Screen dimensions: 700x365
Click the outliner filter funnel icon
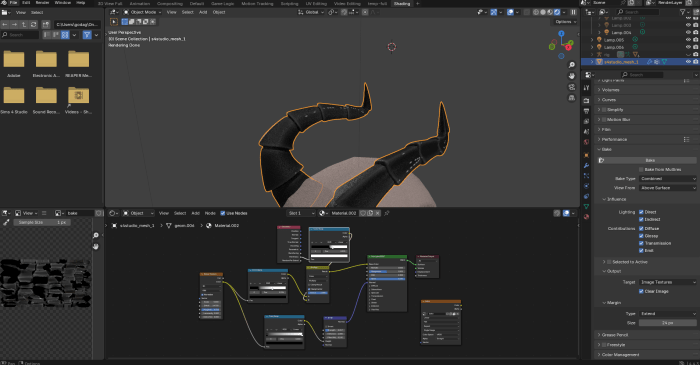point(683,12)
